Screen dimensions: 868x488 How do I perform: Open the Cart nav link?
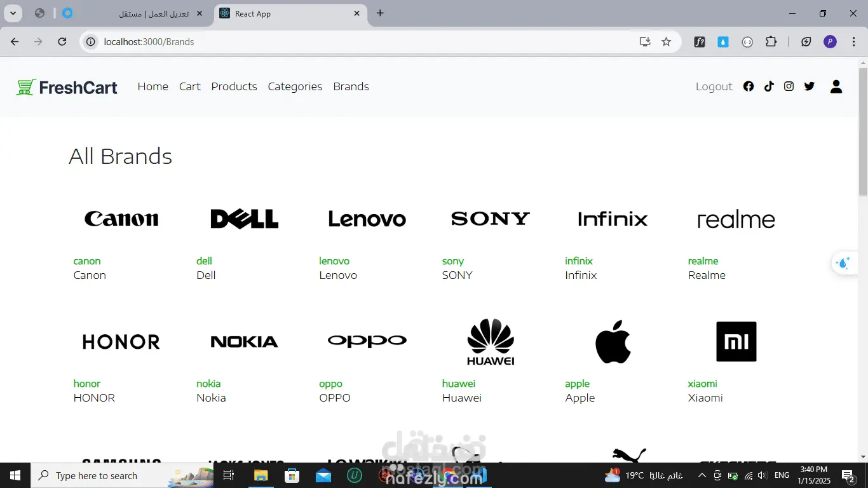tap(190, 86)
